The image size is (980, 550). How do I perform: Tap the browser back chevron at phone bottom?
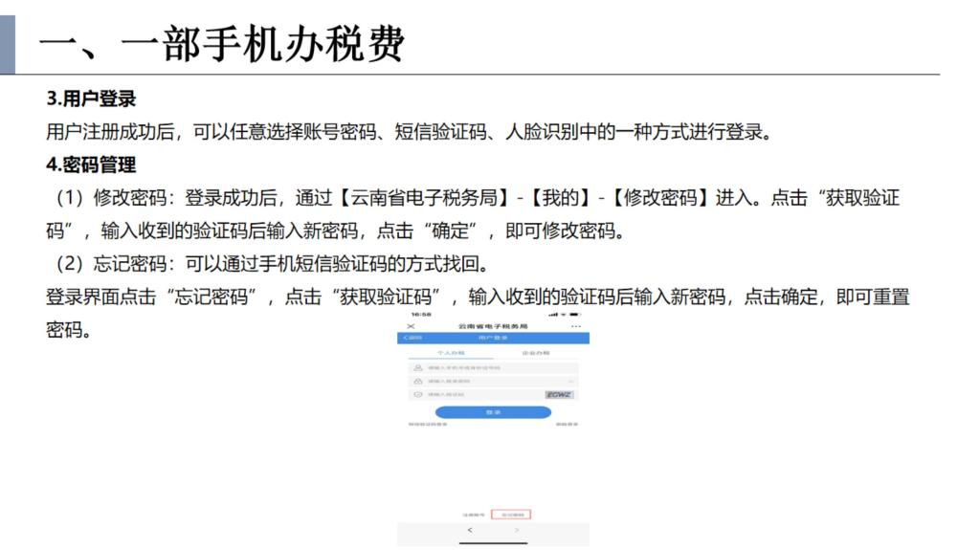tap(469, 530)
